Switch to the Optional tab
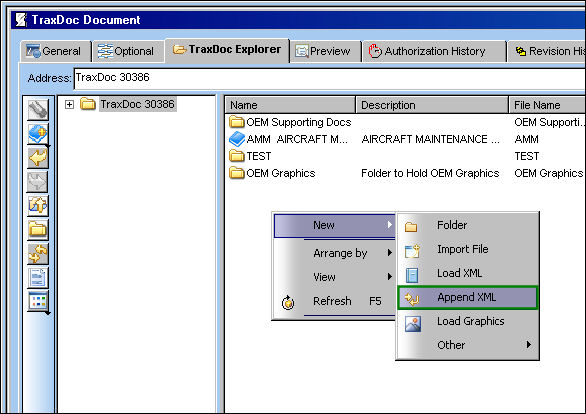586x414 pixels. (127, 51)
